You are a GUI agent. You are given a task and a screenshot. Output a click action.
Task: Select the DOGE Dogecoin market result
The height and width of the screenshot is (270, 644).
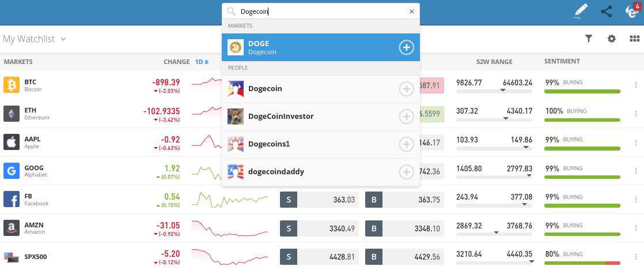pos(321,47)
